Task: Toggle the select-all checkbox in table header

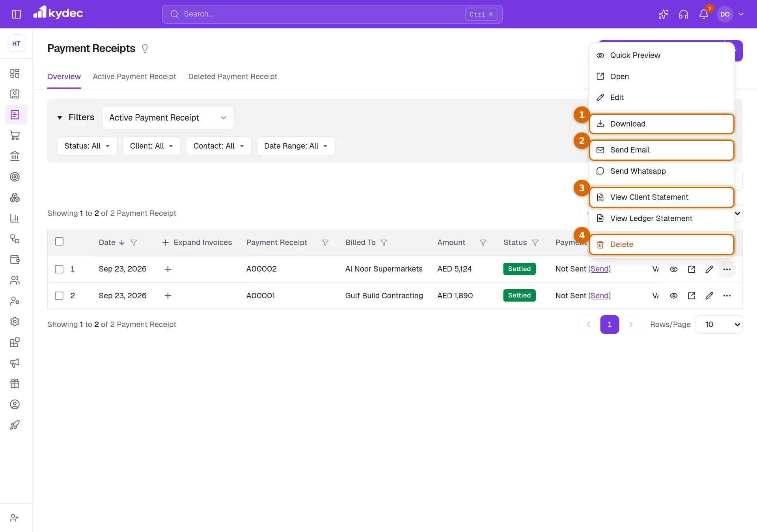Action: tap(59, 242)
